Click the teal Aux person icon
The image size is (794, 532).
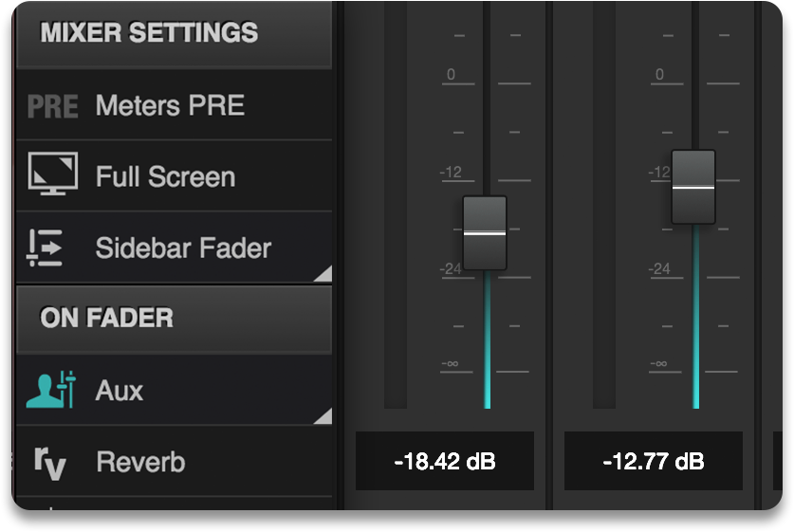tap(50, 390)
